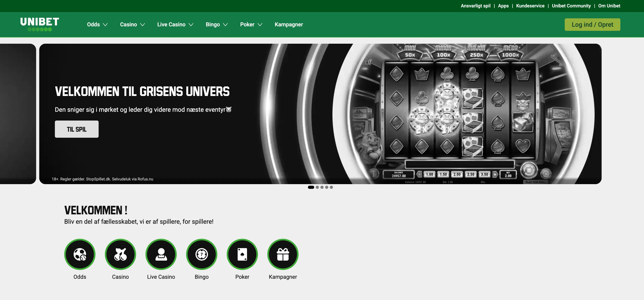
Task: Expand the Odds menu chevron
Action: click(x=105, y=25)
